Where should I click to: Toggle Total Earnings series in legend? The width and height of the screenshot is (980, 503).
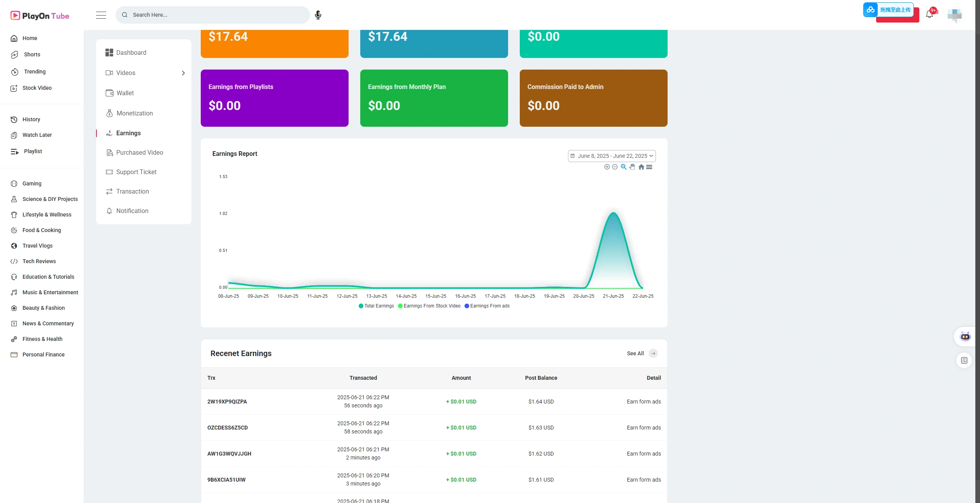point(376,306)
